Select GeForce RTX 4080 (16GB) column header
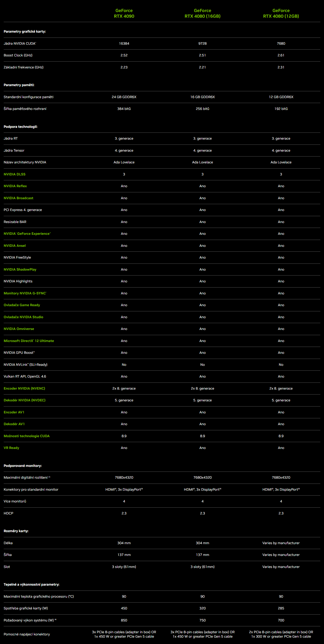Screen dimensions: 324x644 [203, 13]
